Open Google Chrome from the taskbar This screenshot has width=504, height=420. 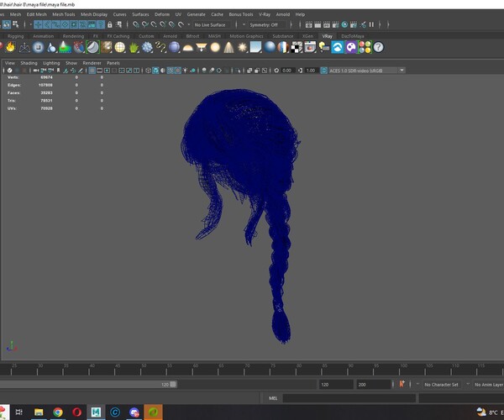58,412
